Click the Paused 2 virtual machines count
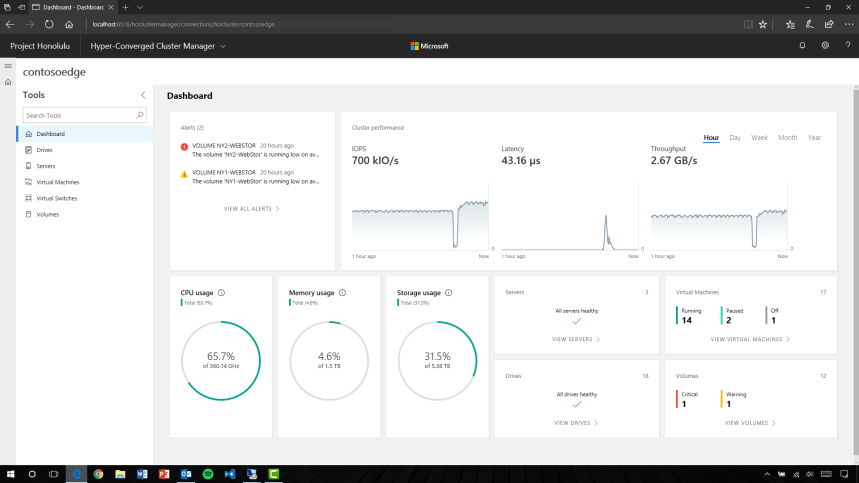 (733, 316)
